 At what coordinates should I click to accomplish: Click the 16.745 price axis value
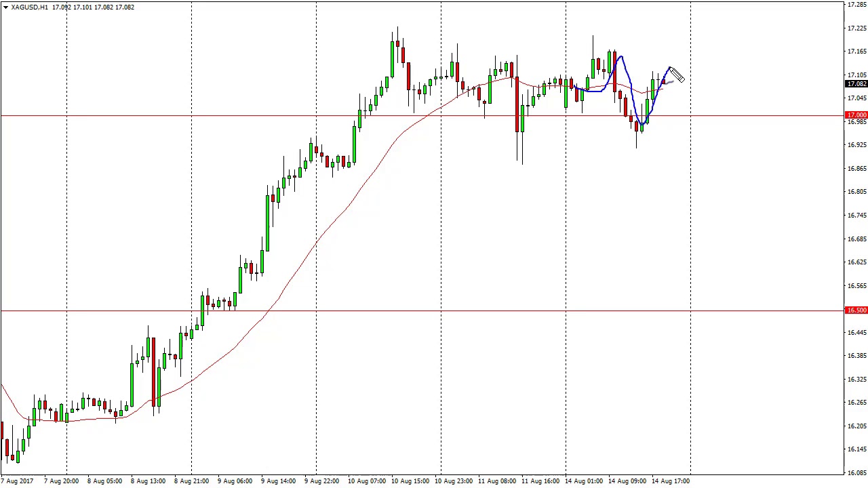(x=856, y=216)
